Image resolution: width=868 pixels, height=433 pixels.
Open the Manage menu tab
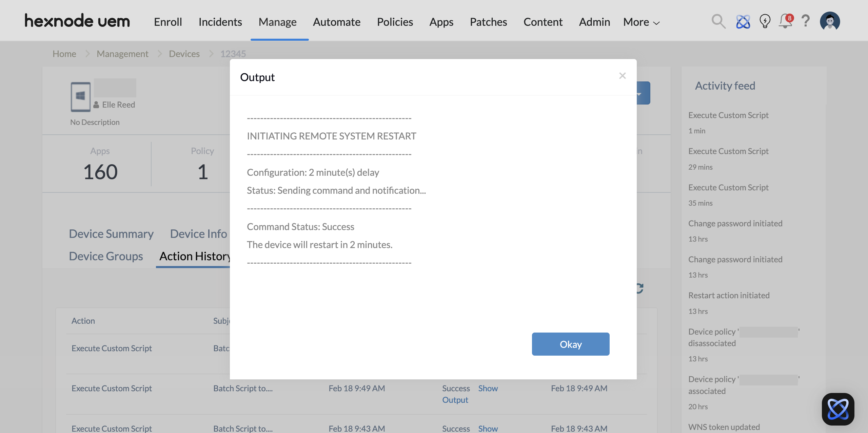pos(277,22)
